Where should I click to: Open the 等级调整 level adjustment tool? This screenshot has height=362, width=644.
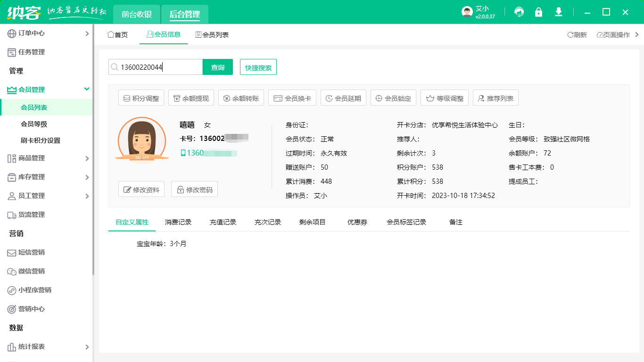[x=444, y=98]
